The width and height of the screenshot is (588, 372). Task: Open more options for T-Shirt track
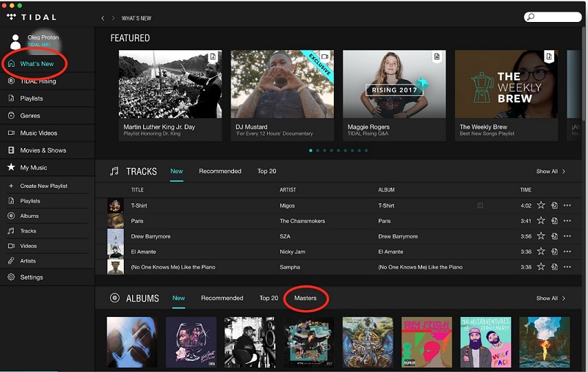[x=567, y=206]
